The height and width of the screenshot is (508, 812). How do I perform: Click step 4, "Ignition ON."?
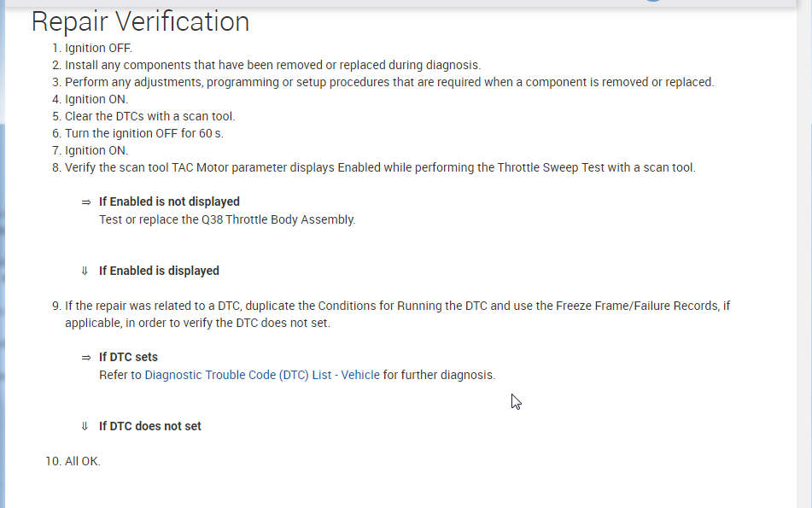point(96,99)
